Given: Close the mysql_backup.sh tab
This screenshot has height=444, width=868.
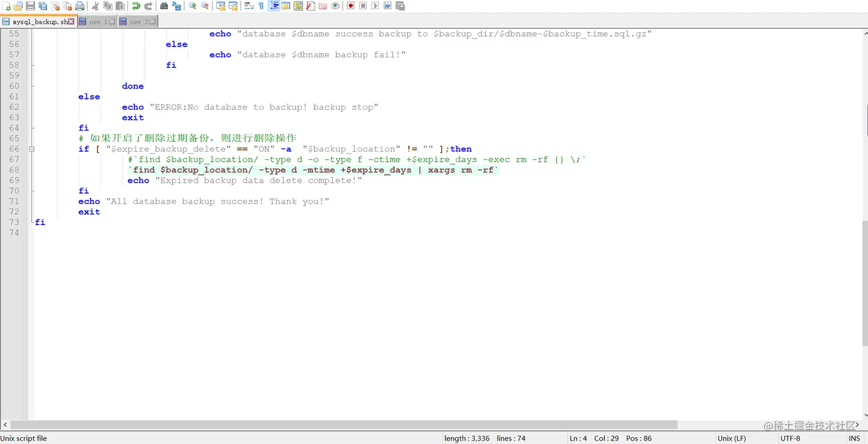Looking at the screenshot, I should 71,21.
